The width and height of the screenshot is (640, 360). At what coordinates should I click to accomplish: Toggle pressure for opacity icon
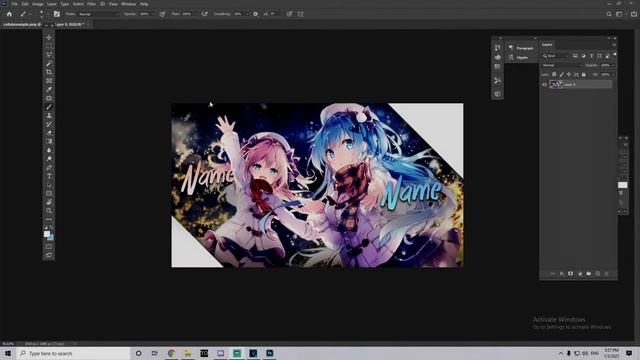(x=162, y=14)
